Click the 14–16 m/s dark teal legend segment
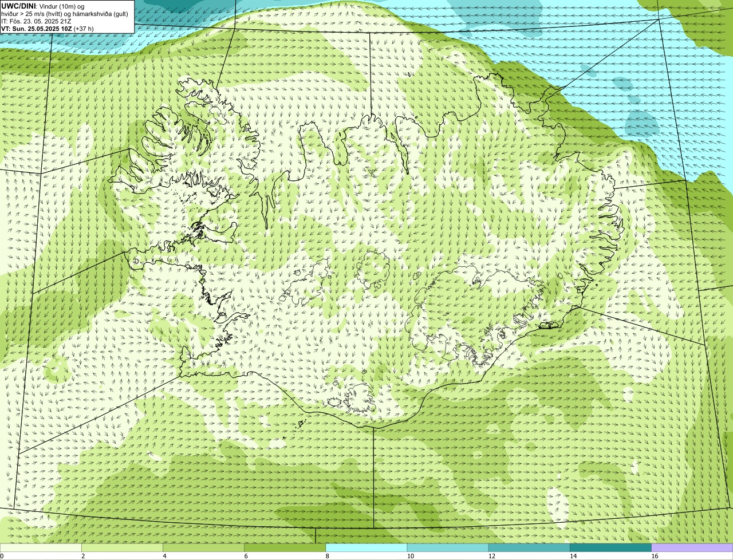733x560 pixels. (610, 548)
